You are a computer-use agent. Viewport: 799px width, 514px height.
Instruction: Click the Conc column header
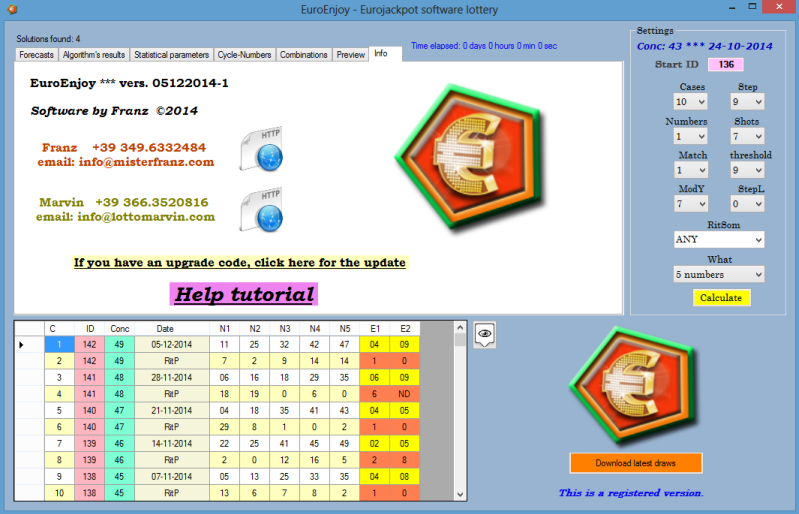(120, 329)
